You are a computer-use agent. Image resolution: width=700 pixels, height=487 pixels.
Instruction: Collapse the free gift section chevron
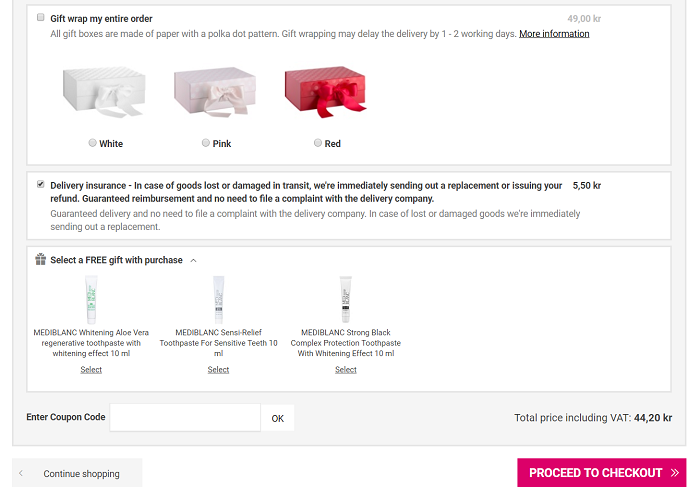[x=193, y=260]
